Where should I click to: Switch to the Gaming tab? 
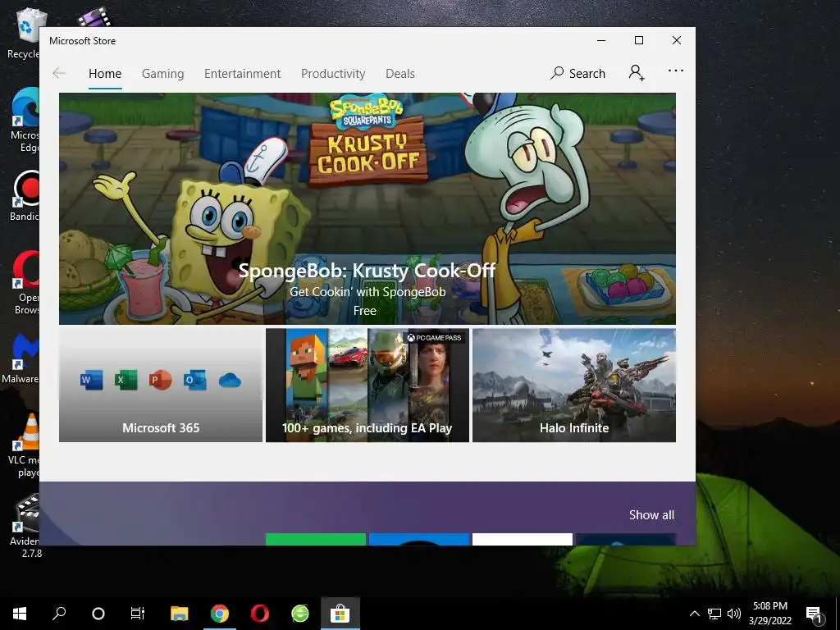(163, 73)
